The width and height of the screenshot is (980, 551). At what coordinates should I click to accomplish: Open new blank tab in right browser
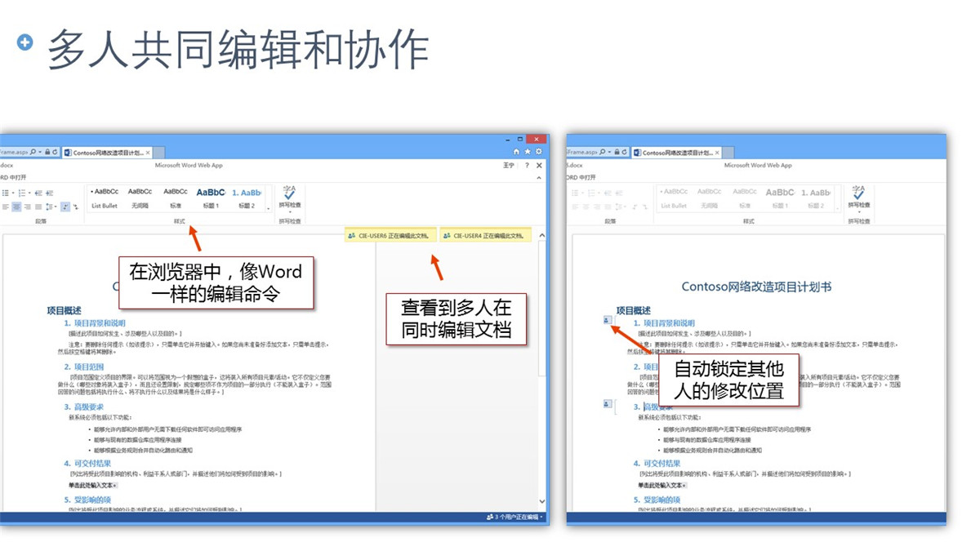click(x=728, y=153)
